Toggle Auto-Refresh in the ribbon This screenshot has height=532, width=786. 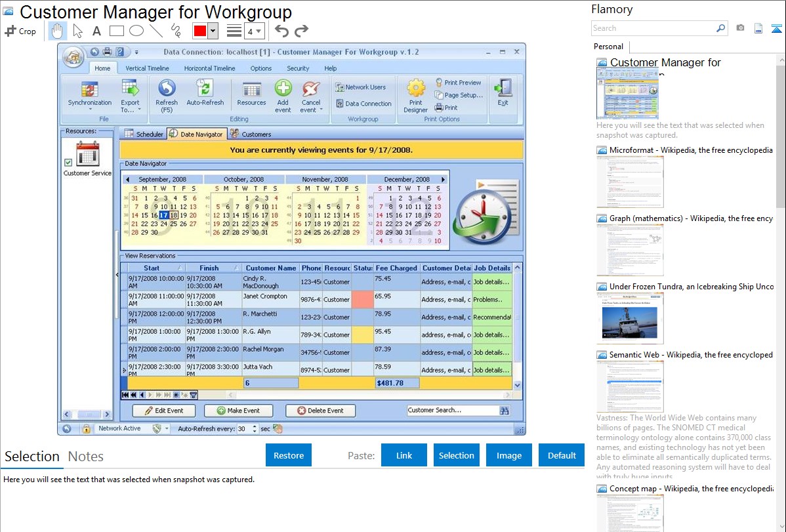pyautogui.click(x=205, y=93)
